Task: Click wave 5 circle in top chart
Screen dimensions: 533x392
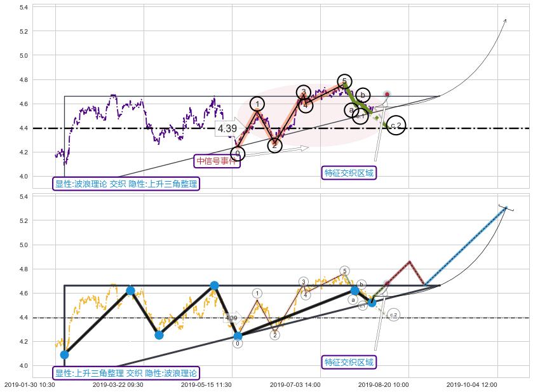Action: coord(344,81)
